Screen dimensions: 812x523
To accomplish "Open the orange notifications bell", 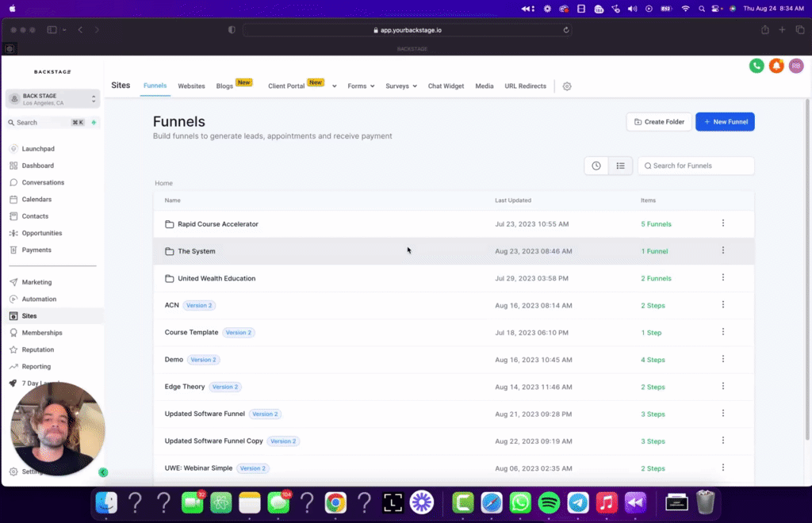I will 776,66.
